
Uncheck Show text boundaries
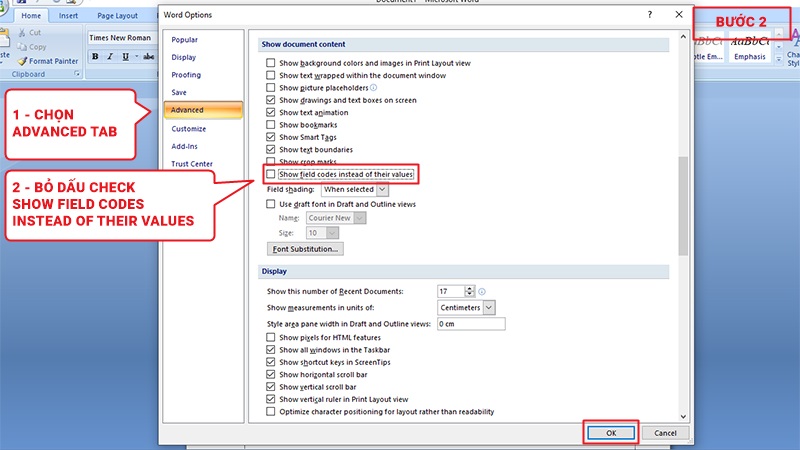(x=270, y=149)
